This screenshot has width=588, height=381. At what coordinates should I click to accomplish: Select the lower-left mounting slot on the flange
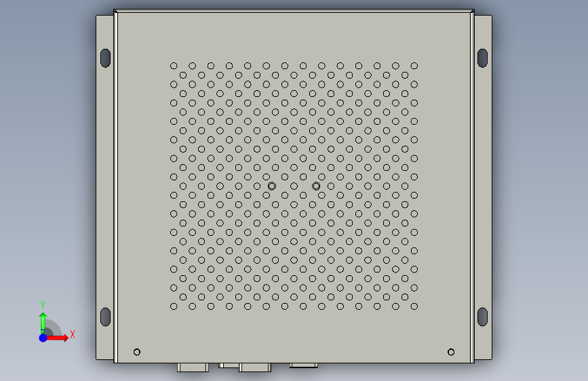coord(105,317)
